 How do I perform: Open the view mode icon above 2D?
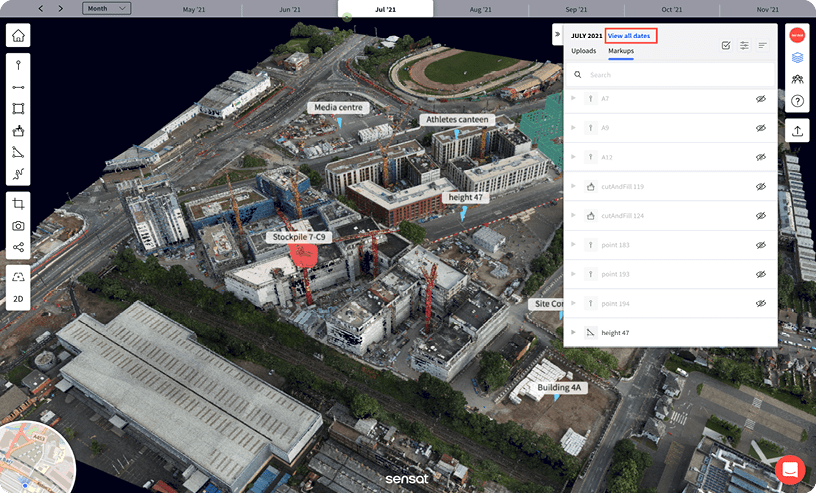coord(18,276)
